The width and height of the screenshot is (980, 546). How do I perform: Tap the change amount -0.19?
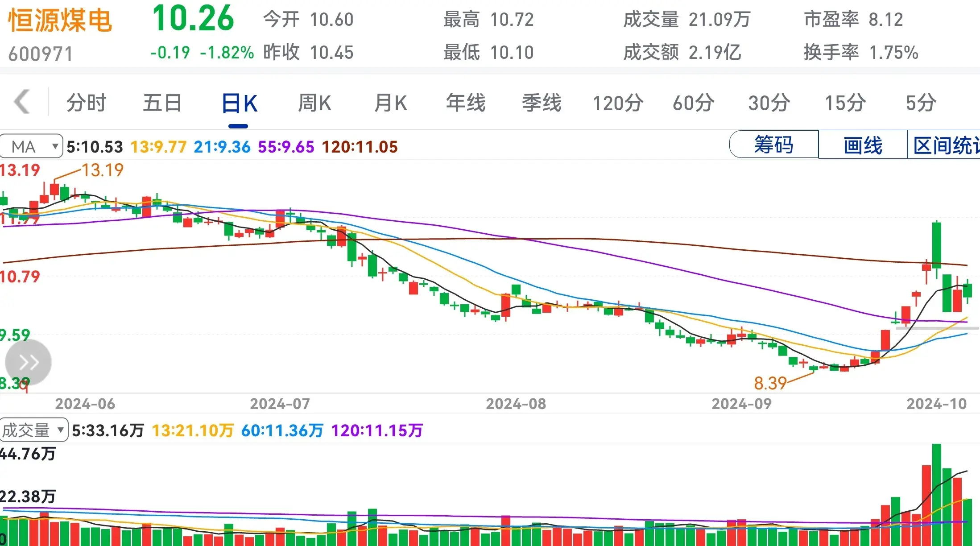[x=170, y=53]
